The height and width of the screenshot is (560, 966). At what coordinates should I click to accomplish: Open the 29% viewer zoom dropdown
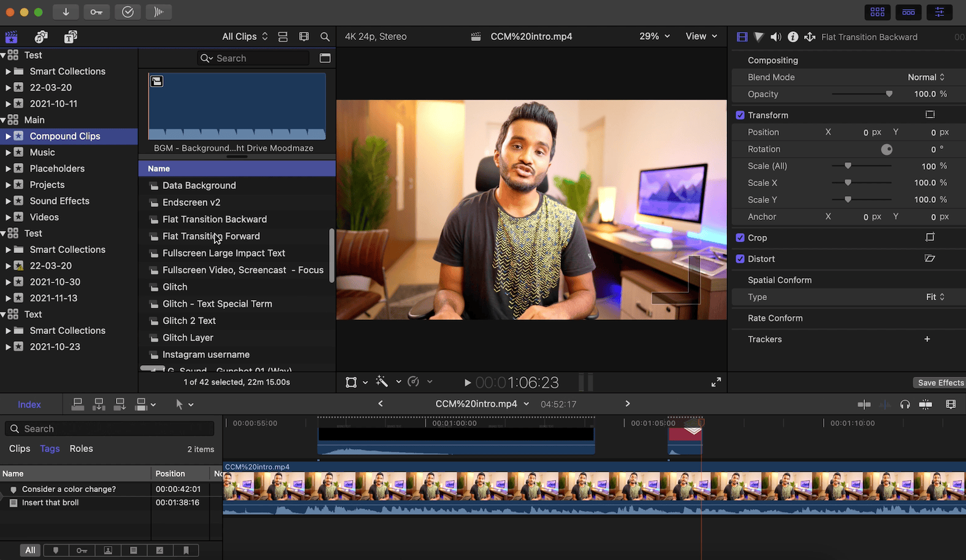654,37
